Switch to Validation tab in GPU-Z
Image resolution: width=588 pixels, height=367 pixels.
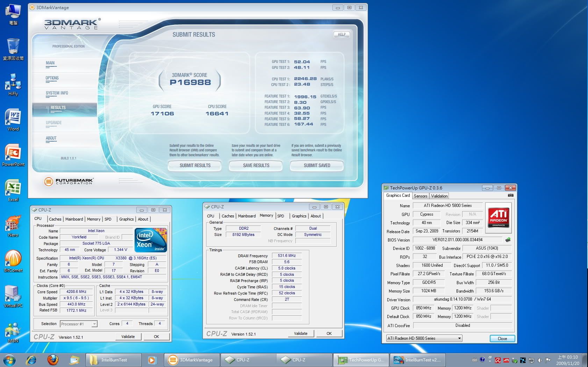tap(439, 196)
